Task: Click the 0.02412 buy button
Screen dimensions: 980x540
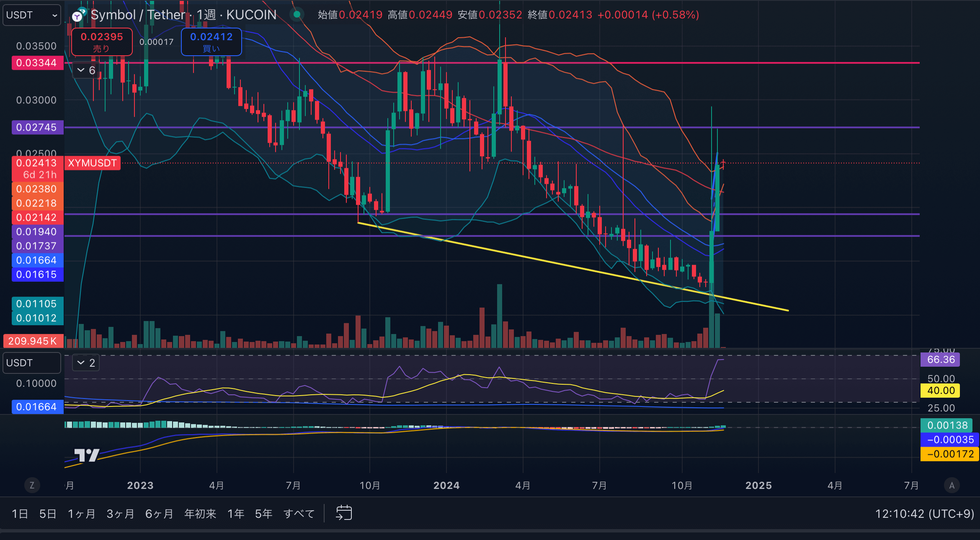Action: (x=211, y=42)
